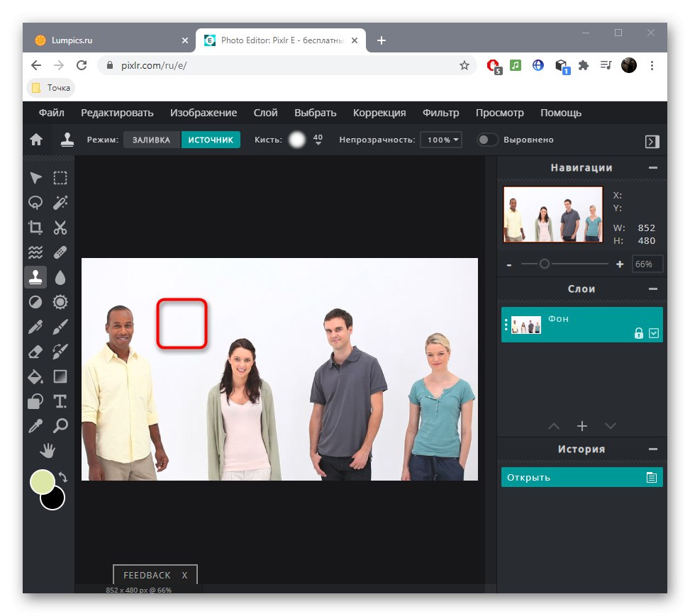Image resolution: width=690 pixels, height=616 pixels.
Task: Select the Text tool
Action: pos(60,401)
